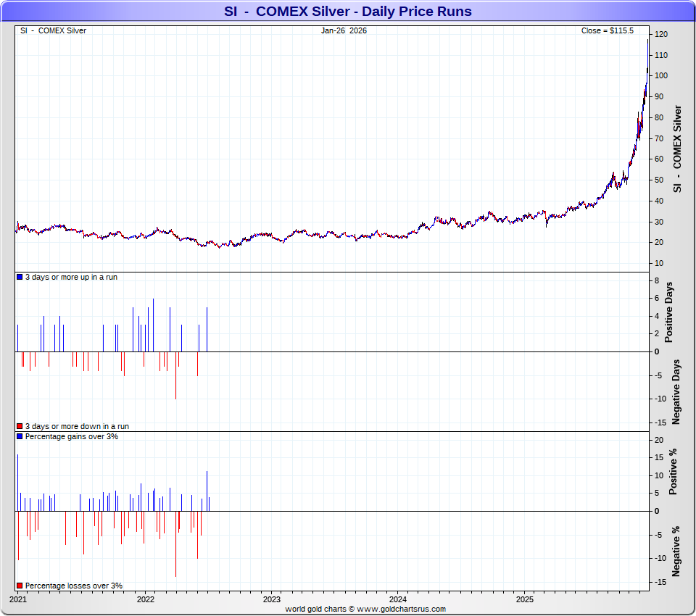Click red swatch next to "Percentage losses over 3%"
696x616 pixels.
[x=20, y=586]
